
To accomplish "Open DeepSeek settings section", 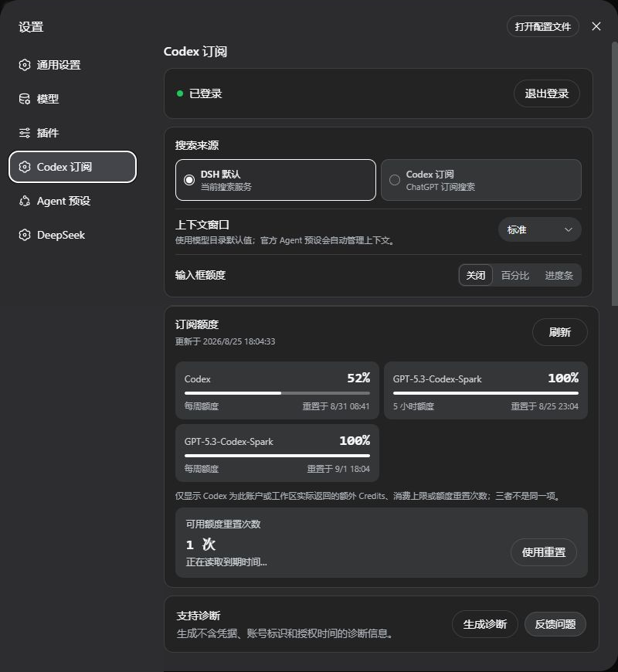I will [x=73, y=235].
